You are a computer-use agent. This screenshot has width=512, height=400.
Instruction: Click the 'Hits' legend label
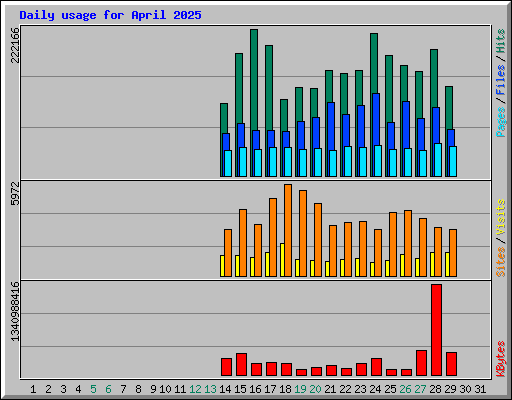point(500,41)
